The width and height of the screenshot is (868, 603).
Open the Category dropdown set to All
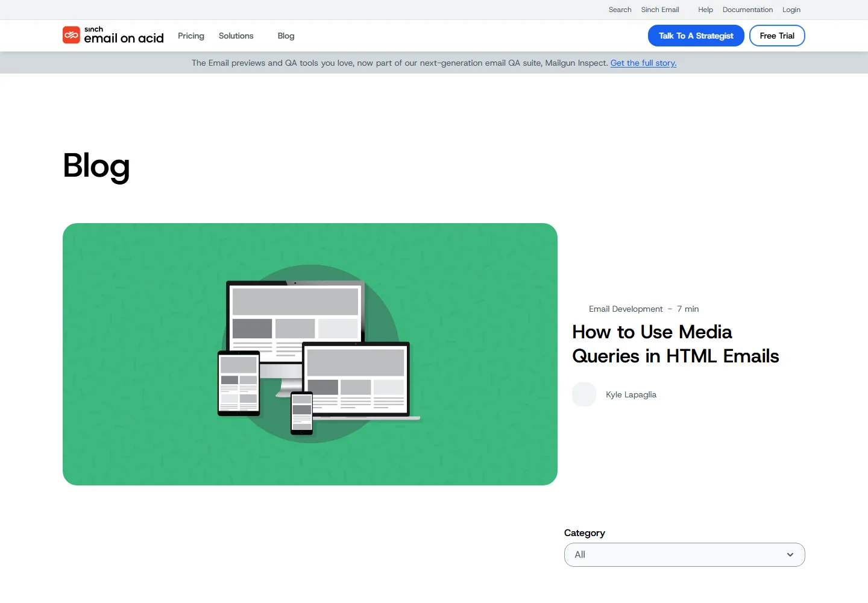point(684,555)
